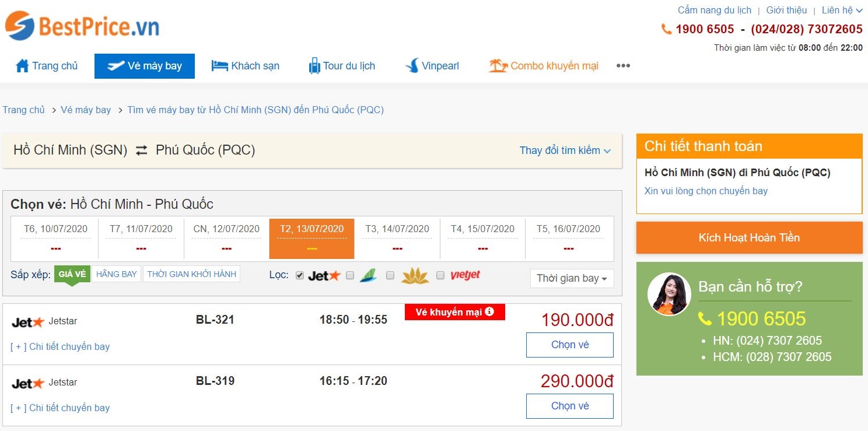
Task: Open the three-dots more menu
Action: tap(623, 66)
